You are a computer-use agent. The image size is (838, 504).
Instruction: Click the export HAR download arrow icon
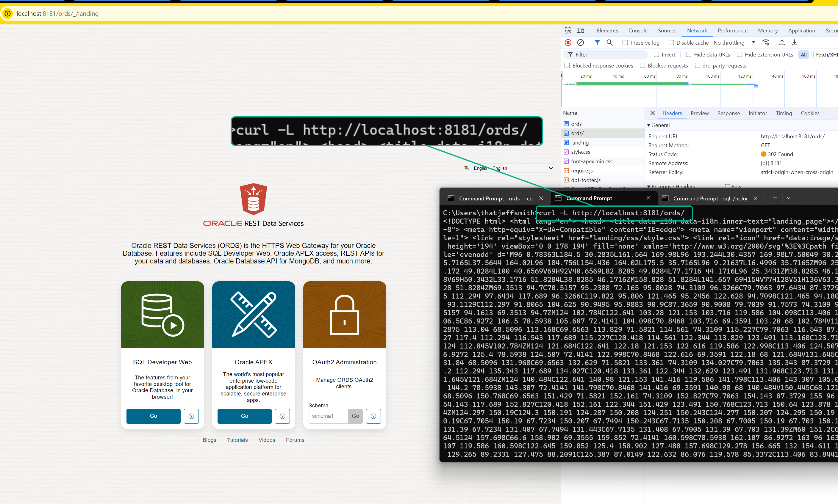[795, 43]
